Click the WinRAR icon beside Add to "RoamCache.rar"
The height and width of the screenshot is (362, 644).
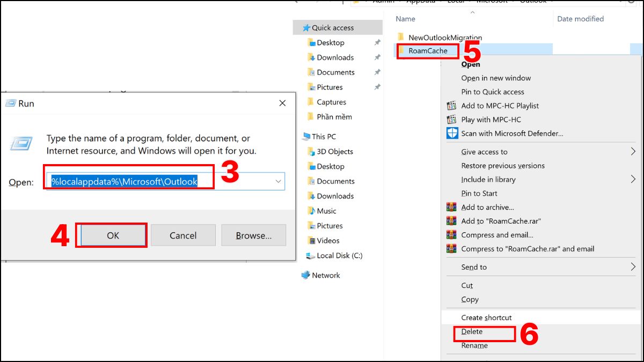[x=451, y=221]
